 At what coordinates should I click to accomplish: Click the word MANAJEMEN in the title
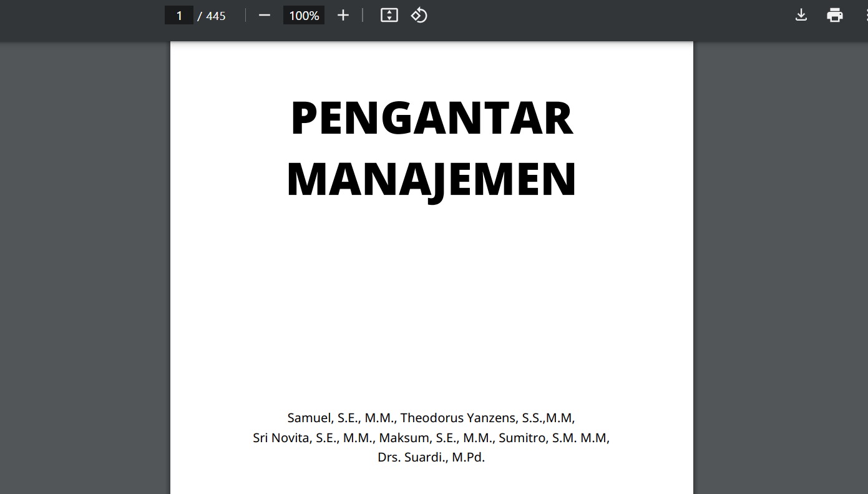(x=431, y=179)
